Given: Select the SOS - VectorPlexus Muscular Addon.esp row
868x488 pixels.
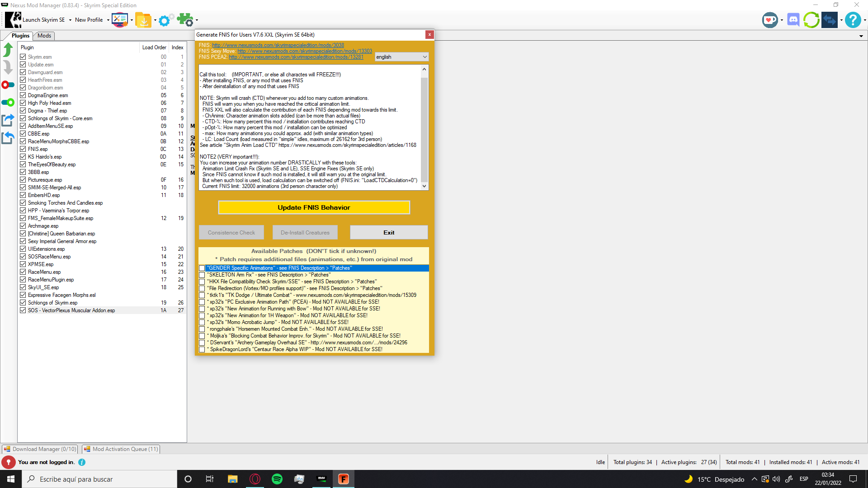Looking at the screenshot, I should coord(102,310).
